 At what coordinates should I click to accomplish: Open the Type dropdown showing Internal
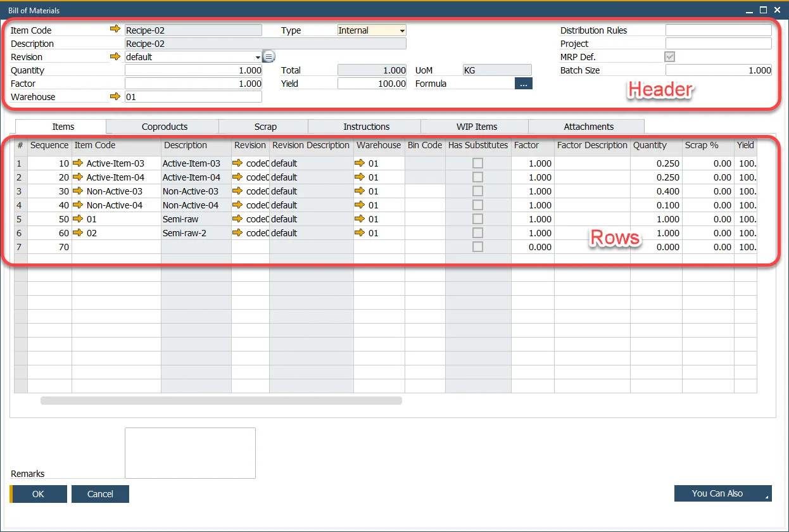click(x=402, y=30)
